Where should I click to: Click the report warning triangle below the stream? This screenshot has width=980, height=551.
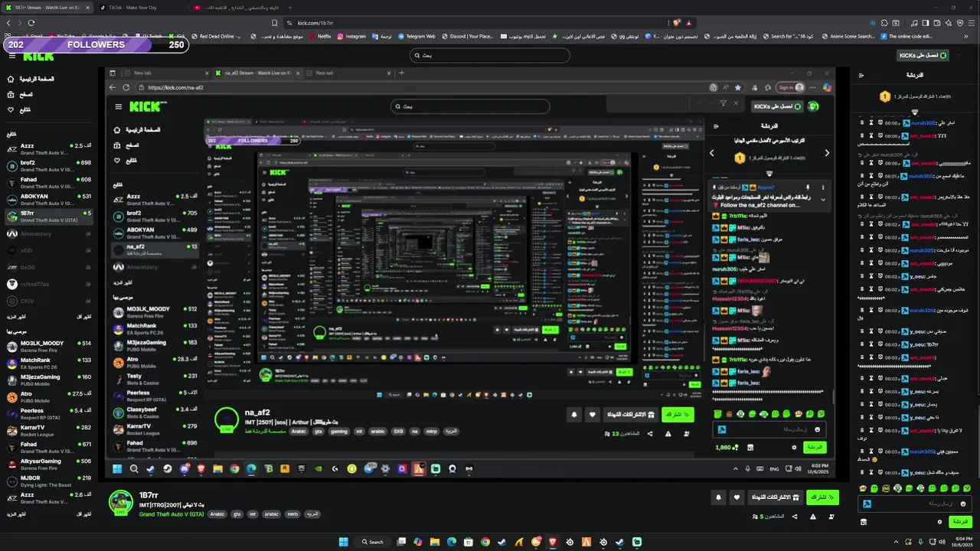pyautogui.click(x=812, y=517)
